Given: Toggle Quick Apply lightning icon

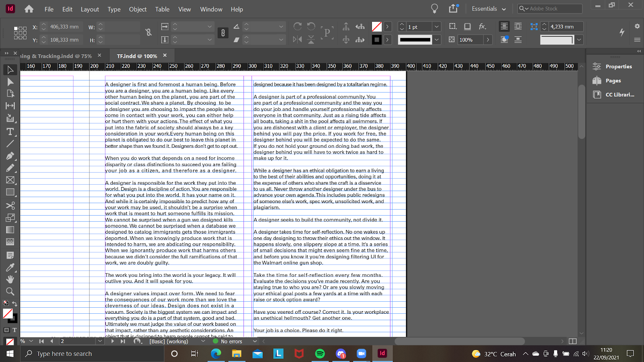Looking at the screenshot, I should click(x=622, y=32).
